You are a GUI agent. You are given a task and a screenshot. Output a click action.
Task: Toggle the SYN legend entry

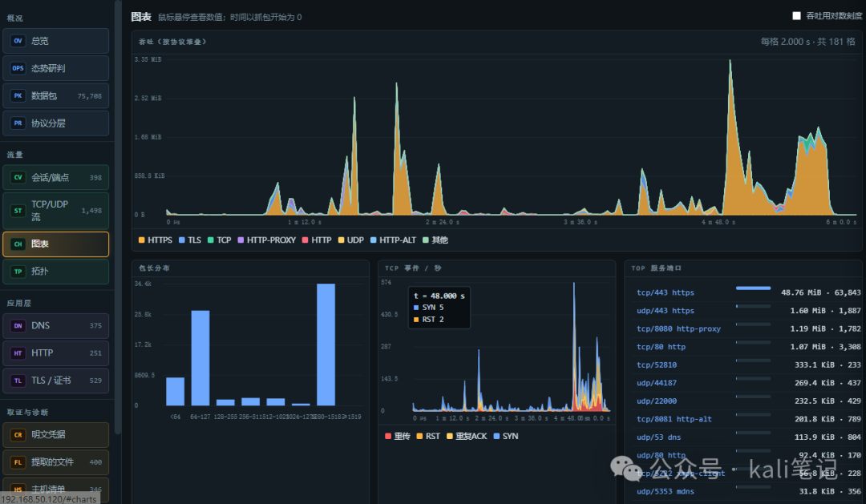(506, 436)
